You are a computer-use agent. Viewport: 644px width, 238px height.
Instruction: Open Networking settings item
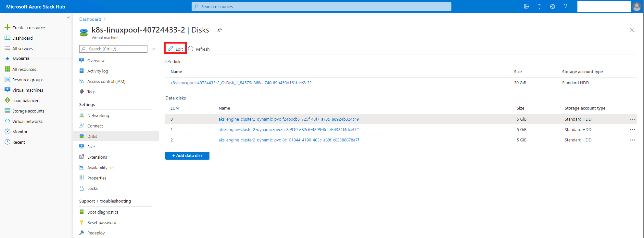(98, 115)
